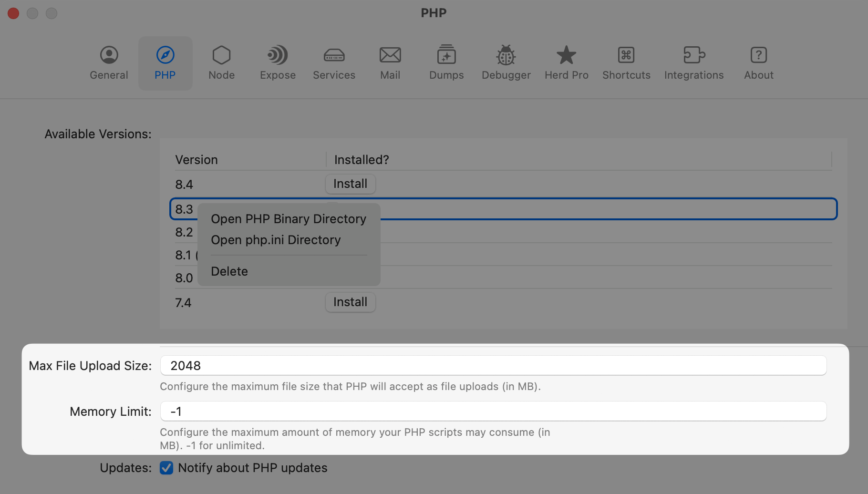
Task: Open the Dumps panel
Action: tap(446, 62)
